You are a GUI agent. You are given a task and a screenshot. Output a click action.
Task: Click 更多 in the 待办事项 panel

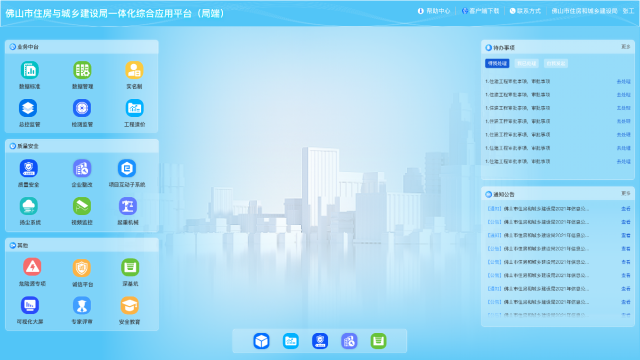click(x=626, y=47)
